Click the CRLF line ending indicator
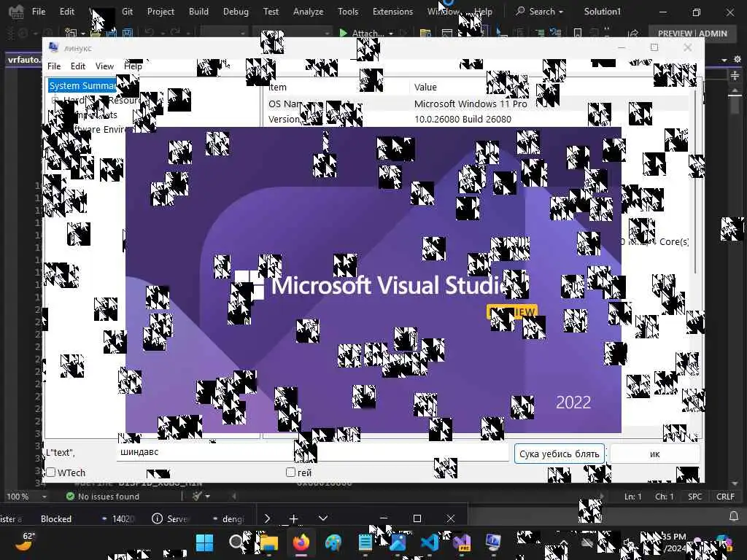Image resolution: width=747 pixels, height=560 pixels. point(725,496)
